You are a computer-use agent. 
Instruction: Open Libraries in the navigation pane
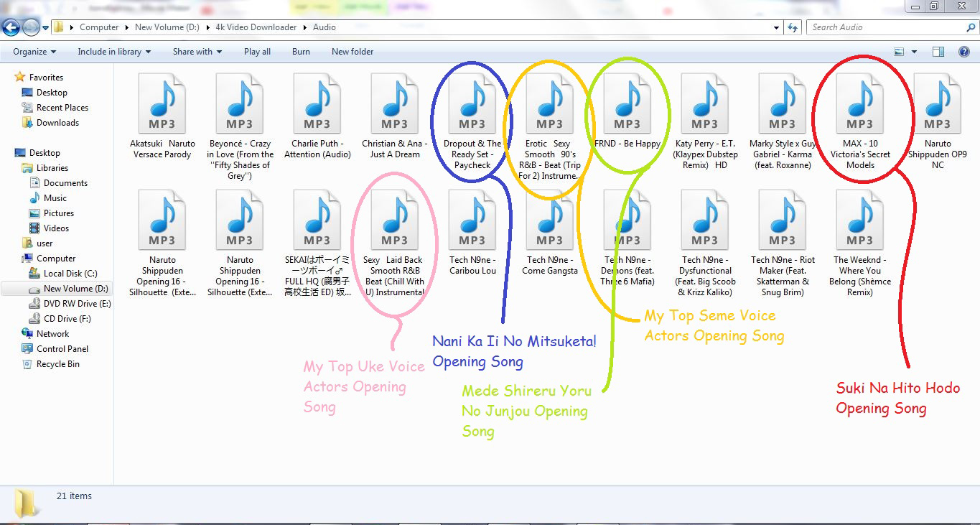pos(52,168)
